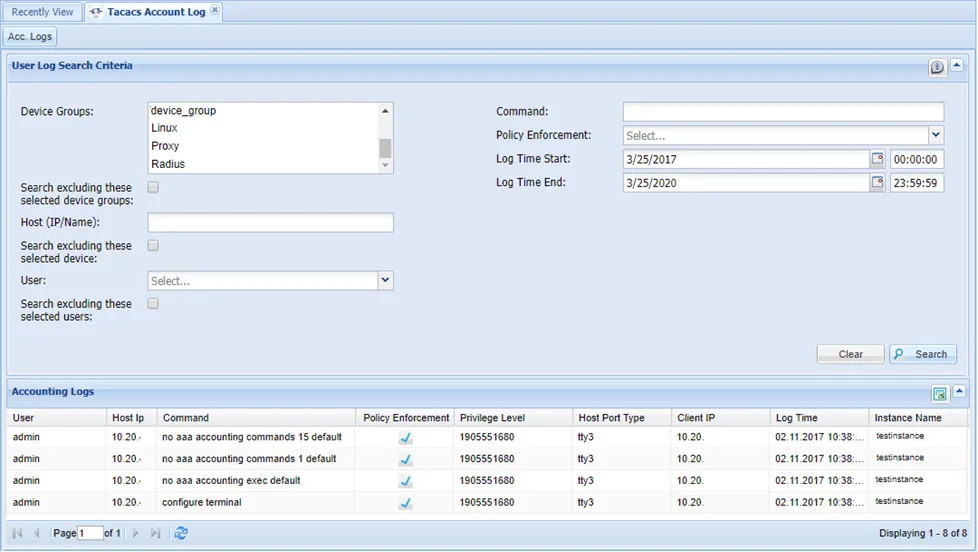This screenshot has height=552, width=978.
Task: Sort by the Privilege Level column header
Action: tap(513, 417)
